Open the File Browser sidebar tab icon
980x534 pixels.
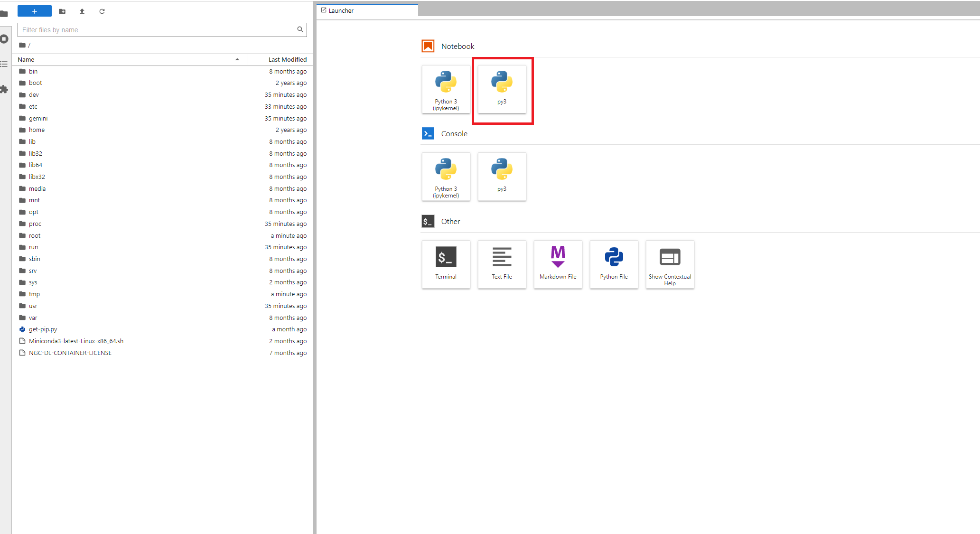[x=4, y=13]
